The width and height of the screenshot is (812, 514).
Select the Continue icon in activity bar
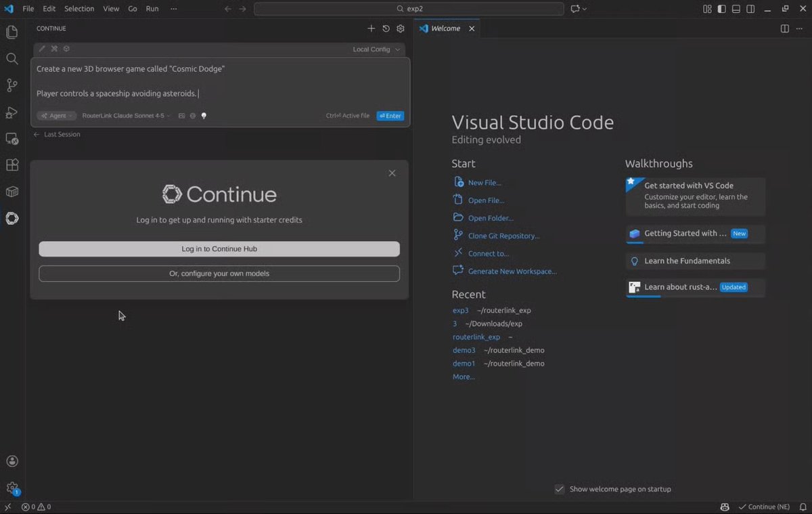click(12, 218)
